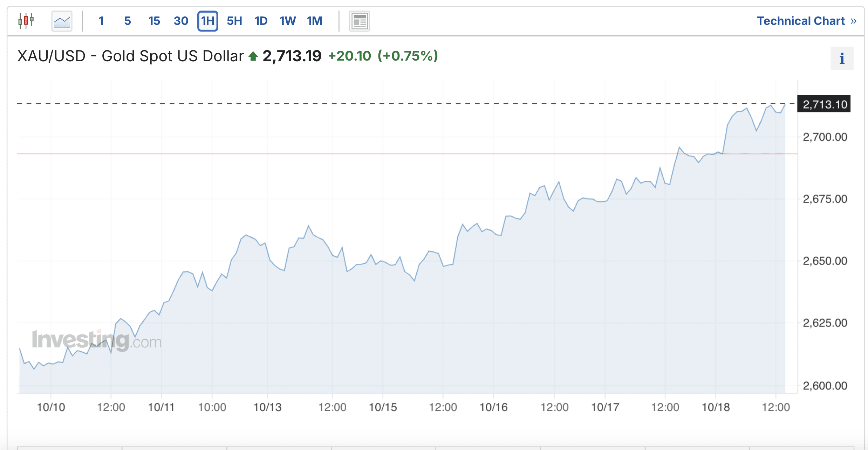Screen dimensions: 868x450
Task: Open the chart info icon
Action: coord(842,58)
